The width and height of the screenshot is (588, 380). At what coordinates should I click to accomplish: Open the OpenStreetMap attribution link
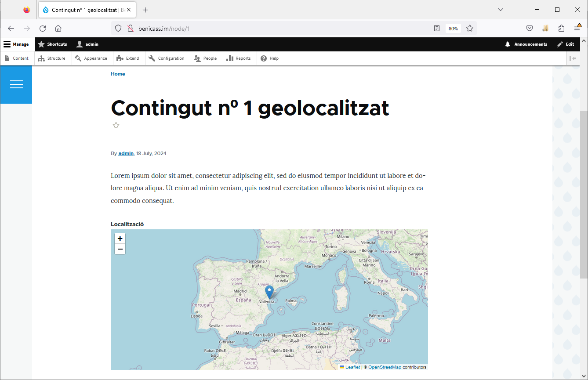point(385,367)
